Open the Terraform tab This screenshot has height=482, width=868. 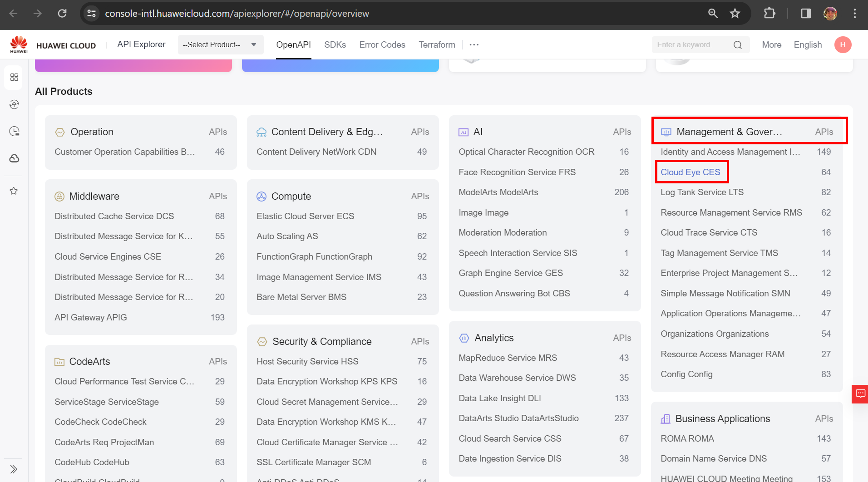click(437, 44)
